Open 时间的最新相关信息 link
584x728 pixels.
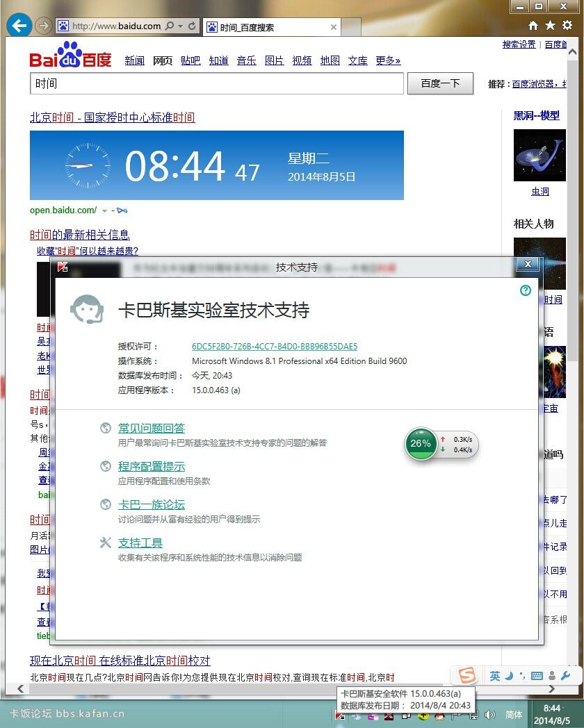click(80, 235)
